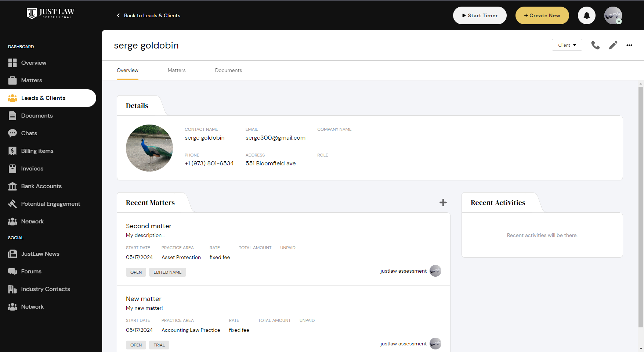
Task: Click the avatar beside New matter's justlaw assessment
Action: pos(435,344)
